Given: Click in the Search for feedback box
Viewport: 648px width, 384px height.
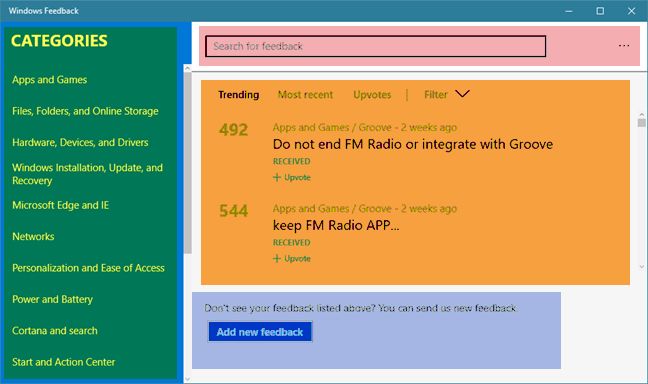Looking at the screenshot, I should pyautogui.click(x=375, y=46).
